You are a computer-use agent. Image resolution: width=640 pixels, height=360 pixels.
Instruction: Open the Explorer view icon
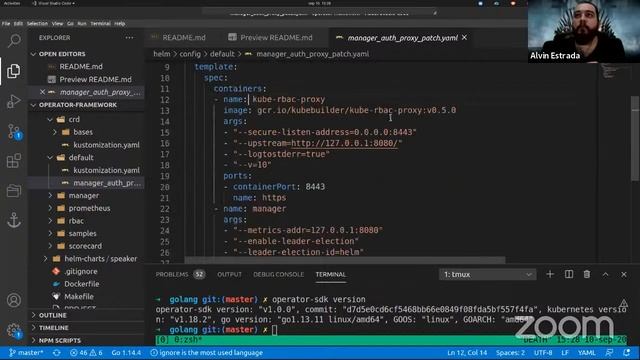[13, 71]
